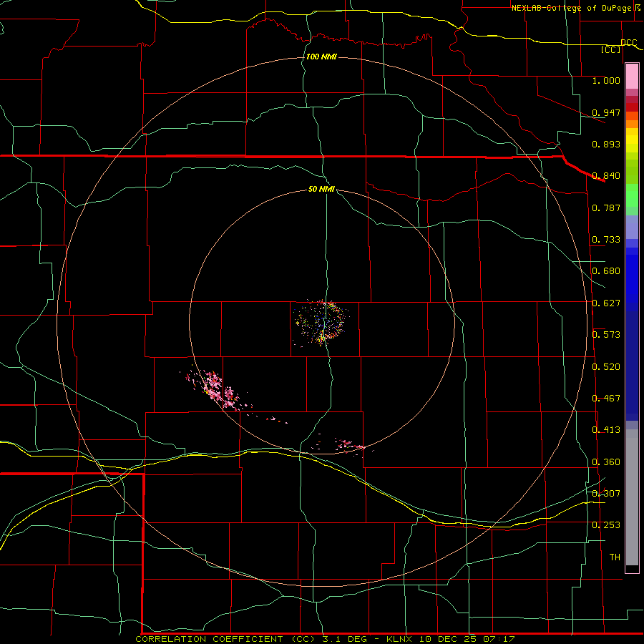Click the radar echo cluster at the map center
The width and height of the screenshot is (644, 644).
tap(321, 323)
